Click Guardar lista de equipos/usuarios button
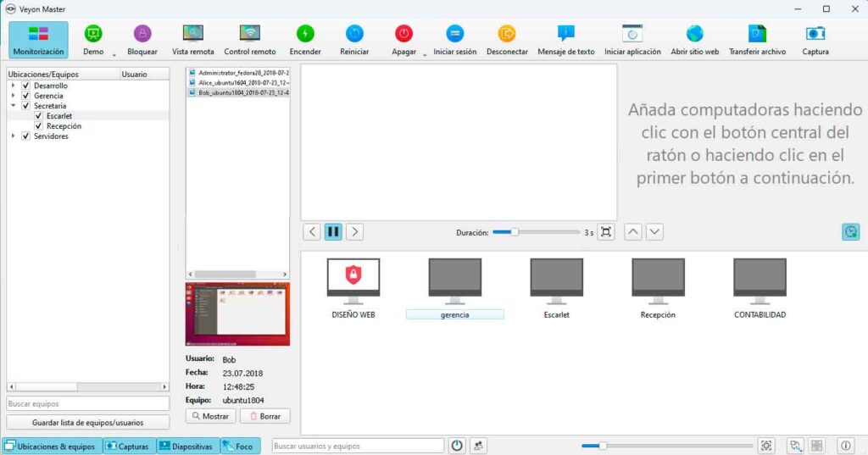The image size is (868, 455). tap(88, 422)
